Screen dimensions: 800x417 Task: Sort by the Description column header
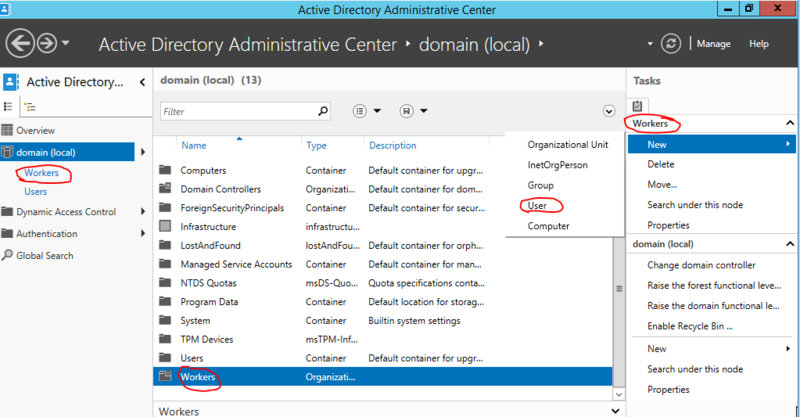click(x=392, y=145)
